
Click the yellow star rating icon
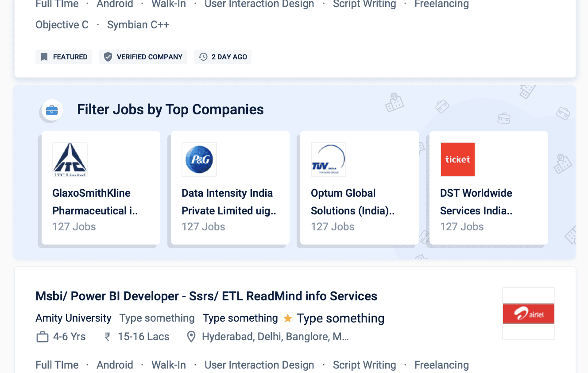pos(288,318)
